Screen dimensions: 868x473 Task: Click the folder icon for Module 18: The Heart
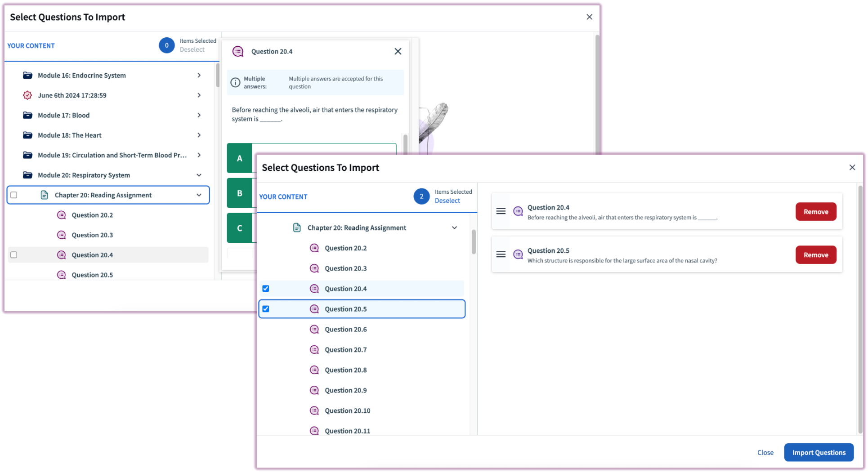click(27, 135)
